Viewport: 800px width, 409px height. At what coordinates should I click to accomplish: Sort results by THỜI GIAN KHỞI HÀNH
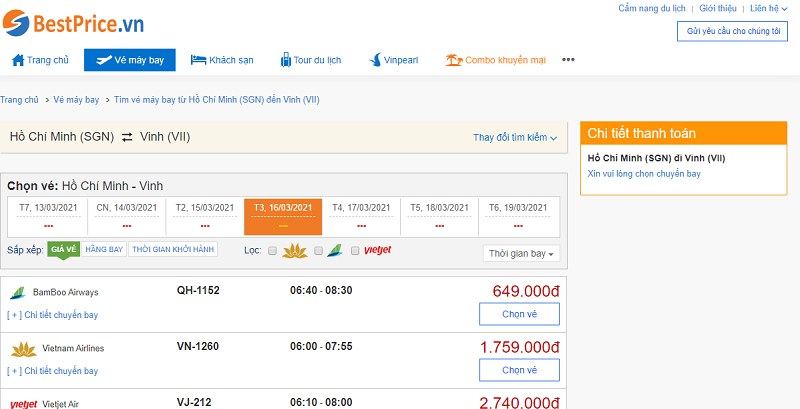[173, 249]
